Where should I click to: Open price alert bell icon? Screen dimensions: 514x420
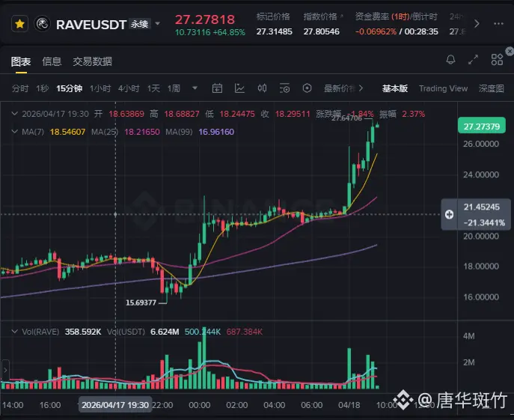(x=450, y=60)
